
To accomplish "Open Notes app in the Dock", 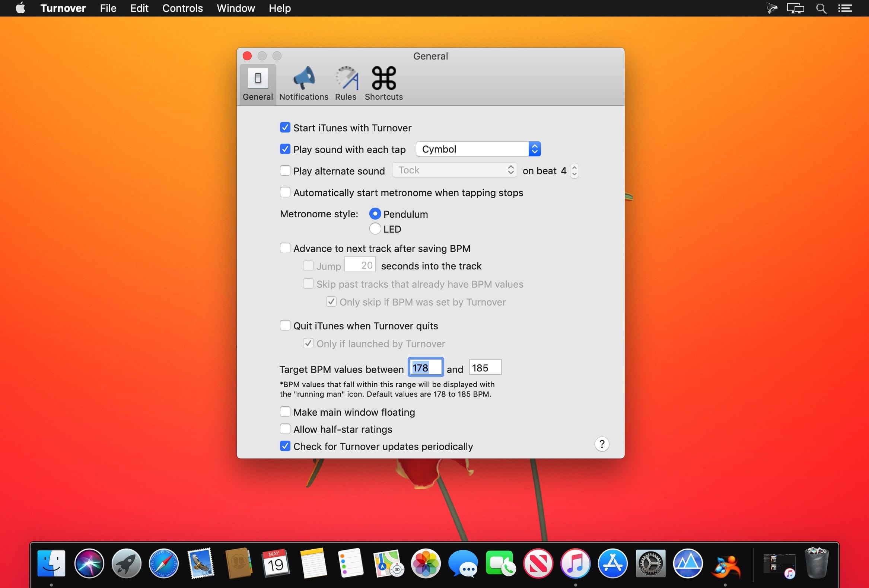I will (x=313, y=563).
